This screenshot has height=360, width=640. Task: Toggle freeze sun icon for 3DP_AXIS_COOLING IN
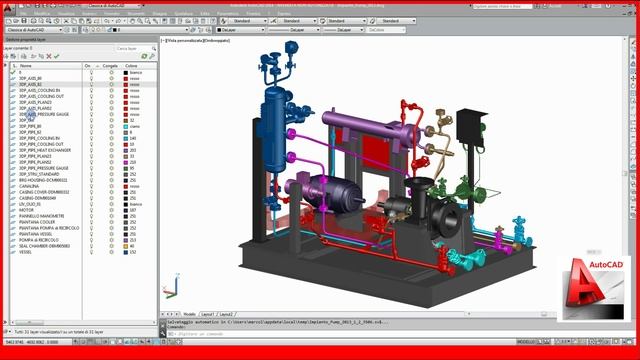pyautogui.click(x=111, y=90)
